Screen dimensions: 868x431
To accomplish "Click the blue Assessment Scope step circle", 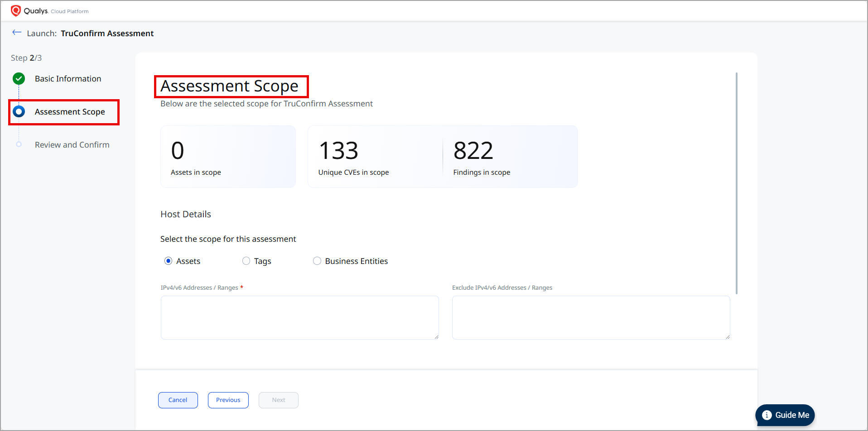I will click(x=19, y=111).
